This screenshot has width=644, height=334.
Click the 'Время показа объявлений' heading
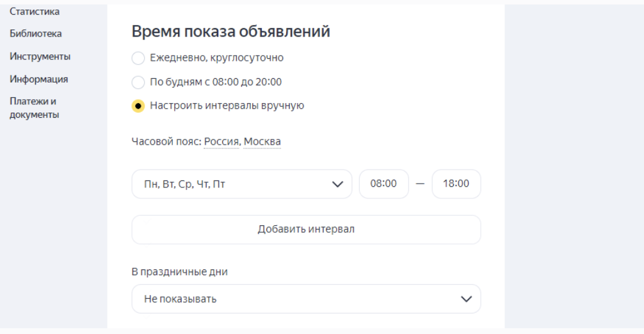tap(231, 31)
